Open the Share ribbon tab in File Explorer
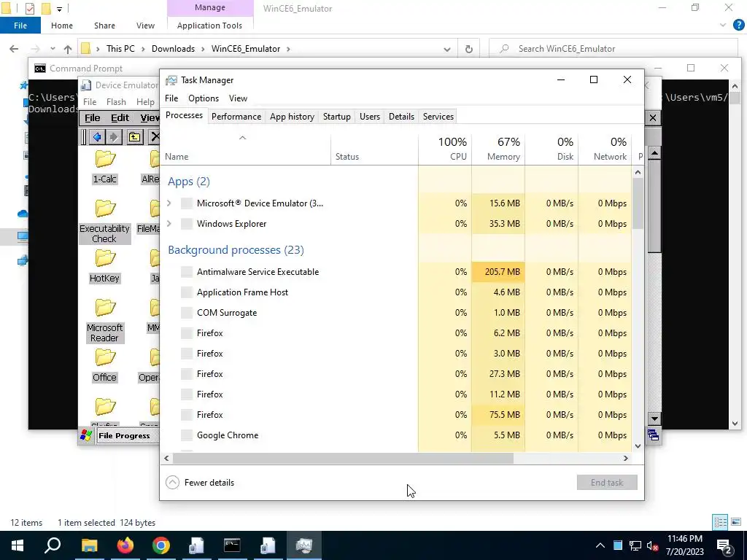 tap(104, 26)
